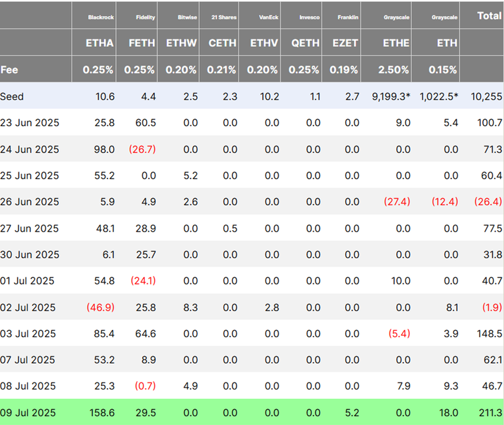504x425 pixels.
Task: Click the 10.0 ETHE value
Action: tap(401, 281)
